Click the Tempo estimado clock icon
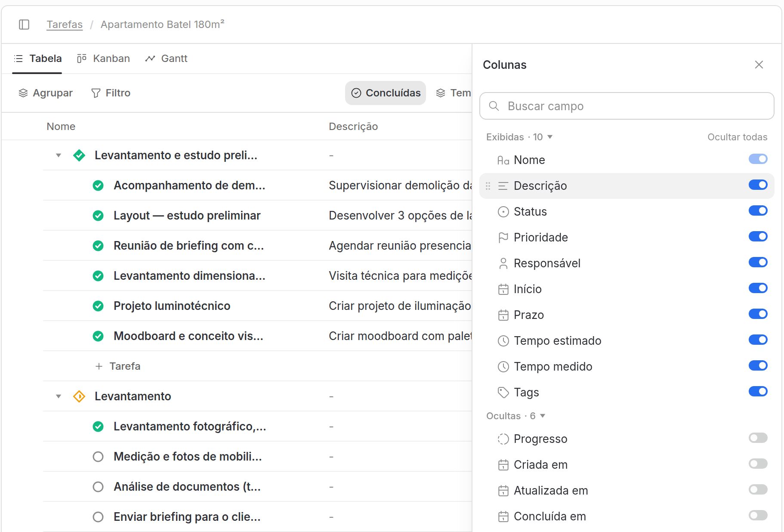The width and height of the screenshot is (784, 532). pyautogui.click(x=503, y=341)
